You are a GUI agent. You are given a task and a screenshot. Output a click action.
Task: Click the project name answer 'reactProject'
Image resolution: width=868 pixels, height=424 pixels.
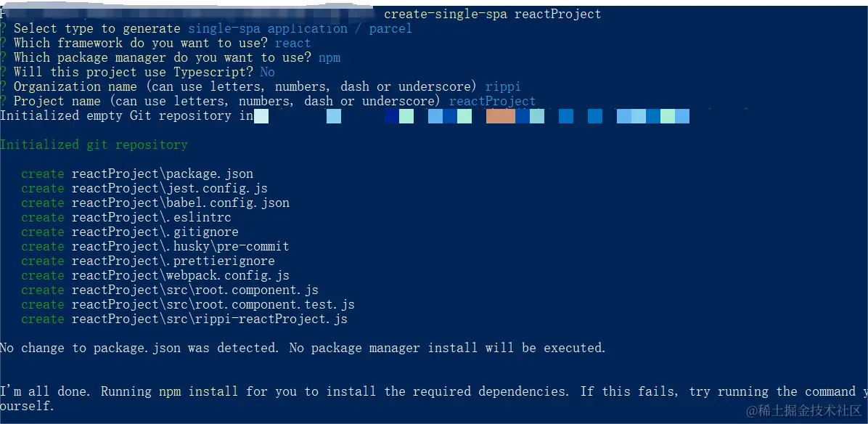[x=492, y=102]
